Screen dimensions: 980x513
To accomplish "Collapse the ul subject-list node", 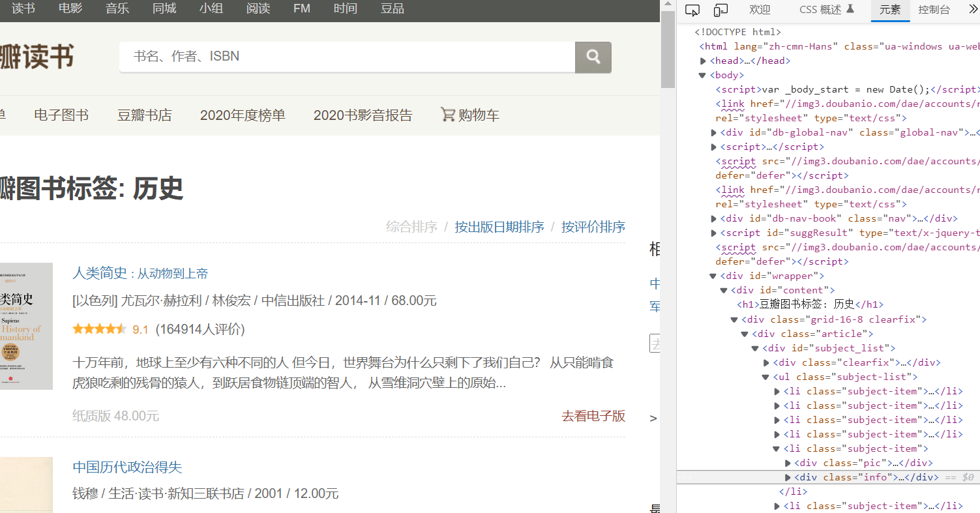I will (765, 376).
